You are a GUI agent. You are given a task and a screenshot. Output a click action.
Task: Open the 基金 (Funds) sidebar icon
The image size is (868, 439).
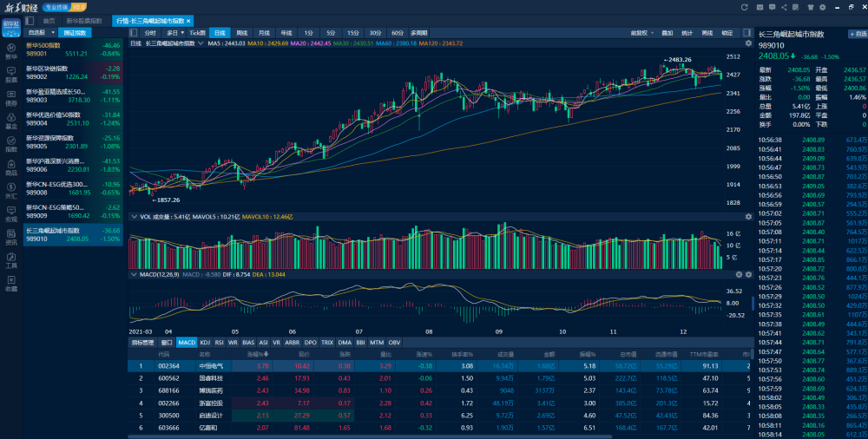(x=11, y=121)
